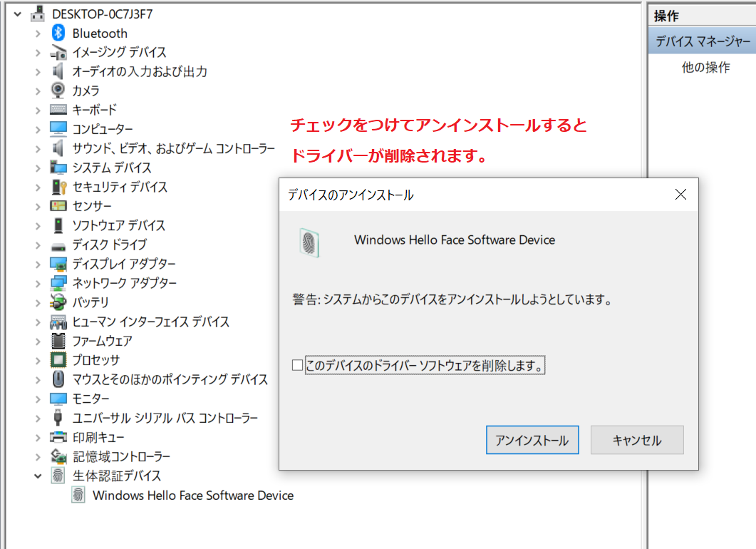Close the デバイスのアンインストール dialog
The image size is (756, 549).
(x=680, y=195)
